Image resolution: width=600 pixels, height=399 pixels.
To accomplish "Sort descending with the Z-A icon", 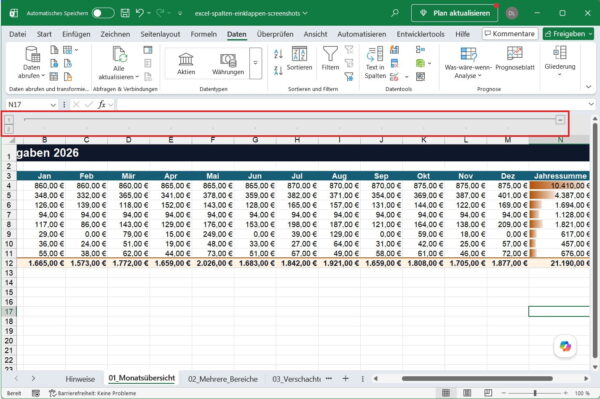I will [278, 70].
